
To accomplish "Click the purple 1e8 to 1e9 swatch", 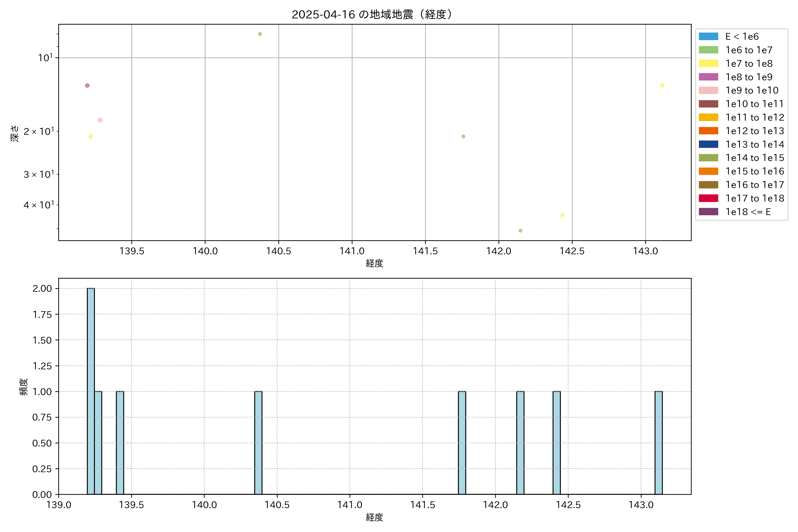I will coord(708,77).
